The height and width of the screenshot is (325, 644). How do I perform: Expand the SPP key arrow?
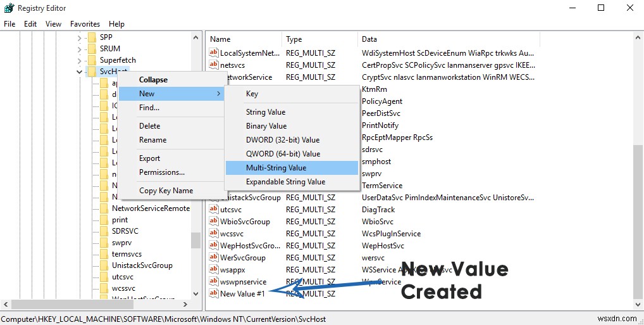click(x=79, y=37)
